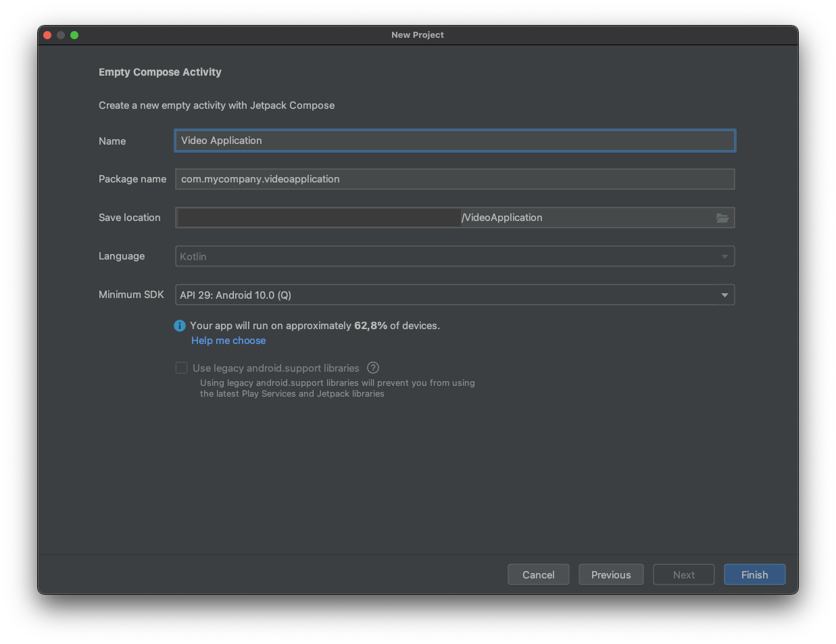Click the Empty Compose Activity heading
Image resolution: width=836 pixels, height=644 pixels.
point(160,72)
